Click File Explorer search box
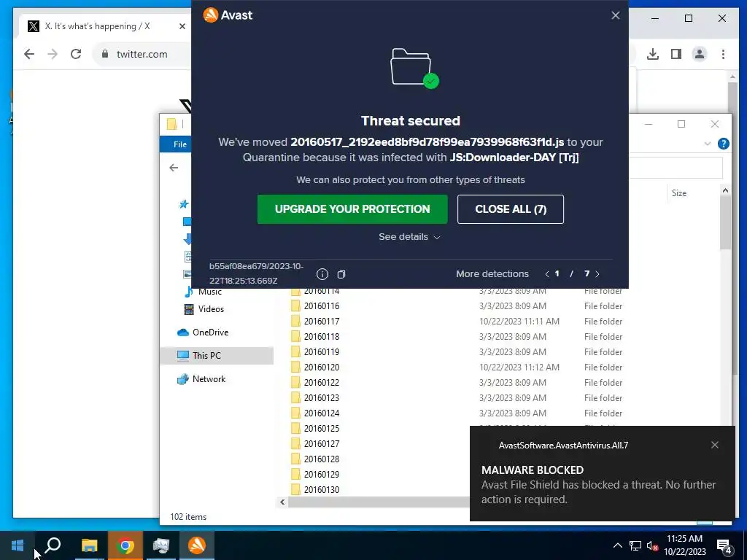 click(676, 168)
